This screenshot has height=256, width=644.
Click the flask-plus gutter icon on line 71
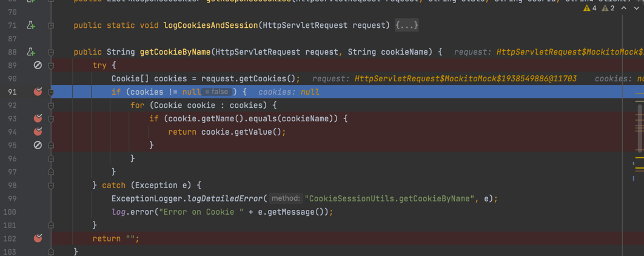pos(31,25)
